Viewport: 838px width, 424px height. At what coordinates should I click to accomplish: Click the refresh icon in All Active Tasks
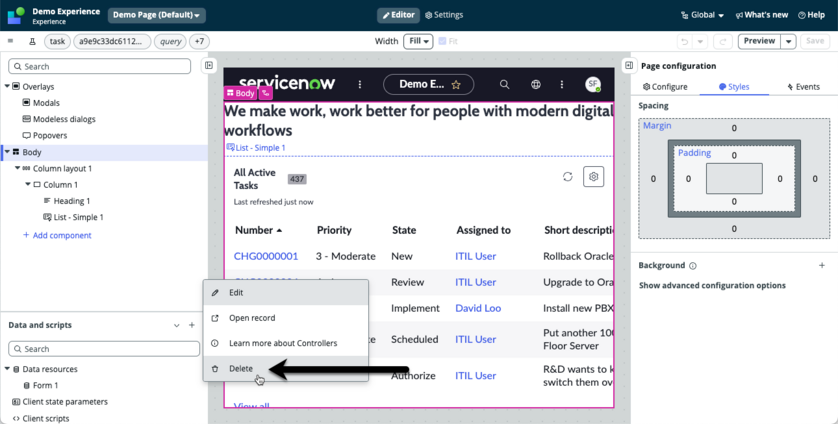pos(568,176)
